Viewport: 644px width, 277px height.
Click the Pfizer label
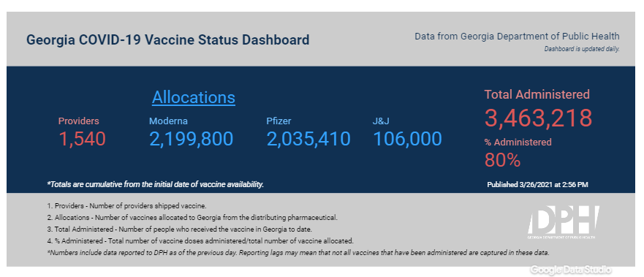pos(279,121)
